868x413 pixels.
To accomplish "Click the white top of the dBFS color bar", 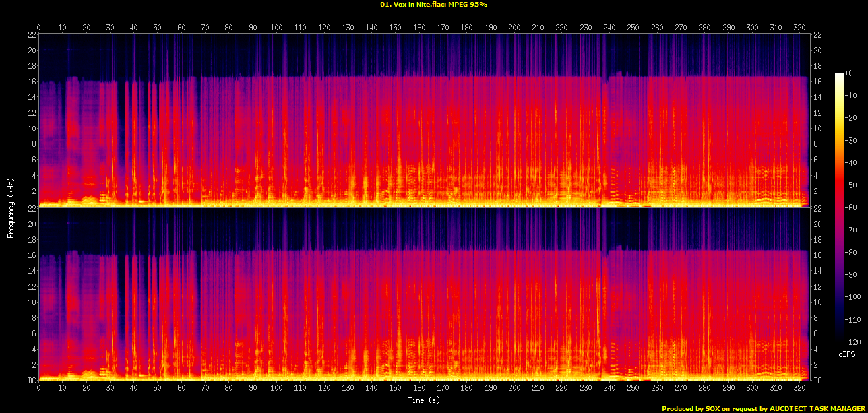I will click(839, 75).
